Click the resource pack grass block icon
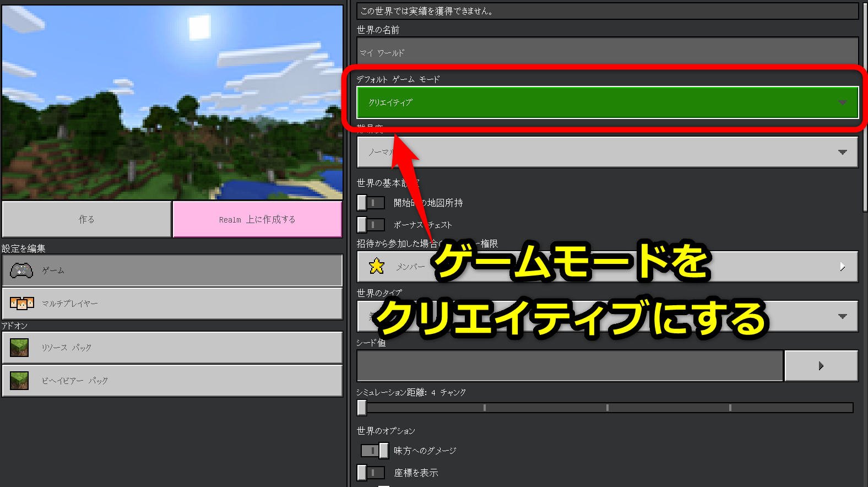 click(19, 348)
